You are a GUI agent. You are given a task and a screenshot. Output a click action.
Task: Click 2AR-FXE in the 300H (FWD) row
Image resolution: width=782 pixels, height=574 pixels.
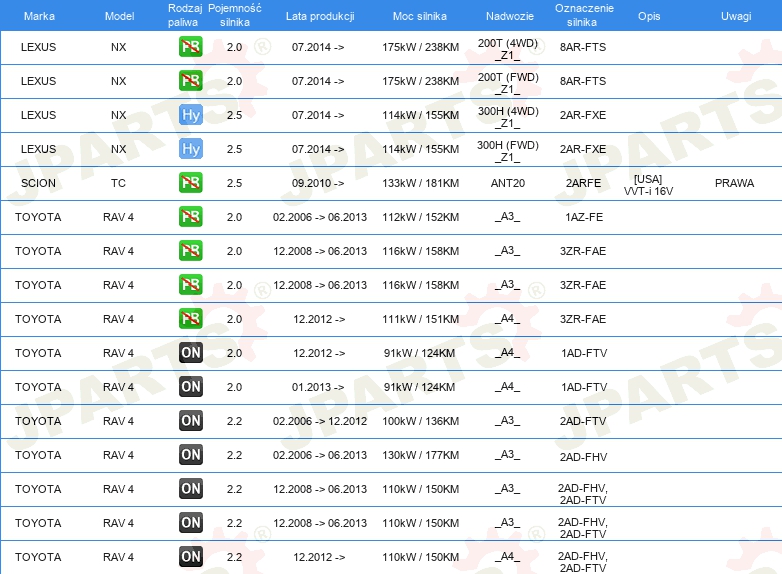pyautogui.click(x=583, y=149)
